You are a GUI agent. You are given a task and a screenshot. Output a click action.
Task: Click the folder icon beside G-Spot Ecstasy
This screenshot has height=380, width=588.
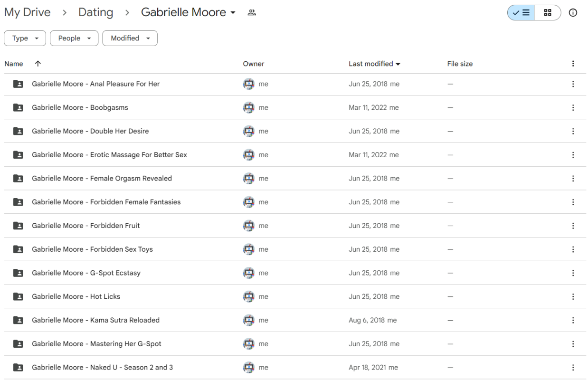coord(18,273)
